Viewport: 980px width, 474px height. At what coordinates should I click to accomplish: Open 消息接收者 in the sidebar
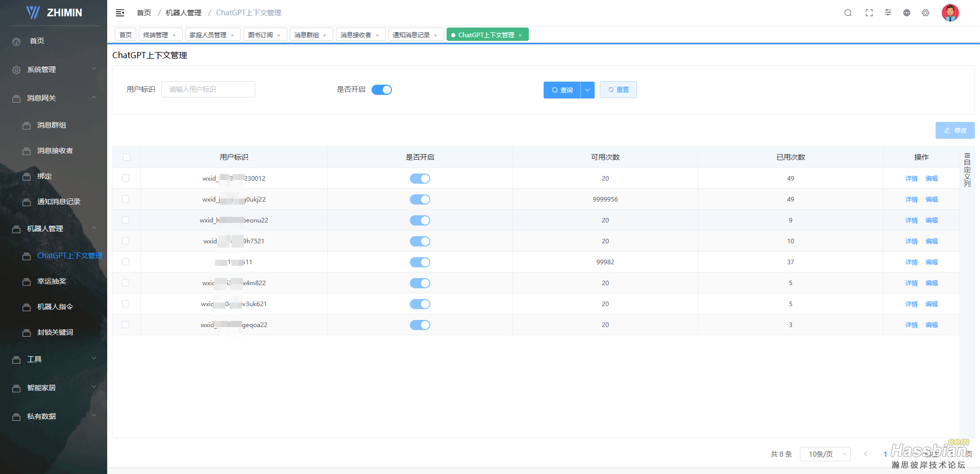click(x=54, y=151)
